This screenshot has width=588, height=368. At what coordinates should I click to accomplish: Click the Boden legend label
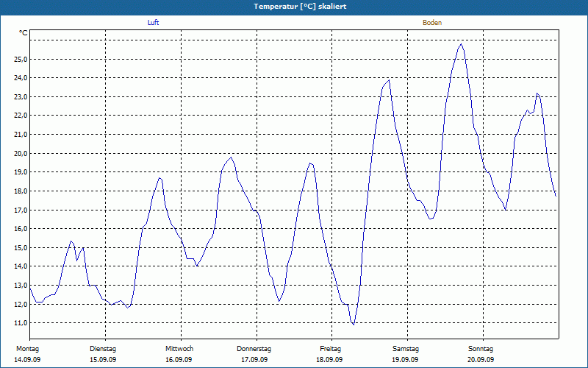[x=432, y=23]
